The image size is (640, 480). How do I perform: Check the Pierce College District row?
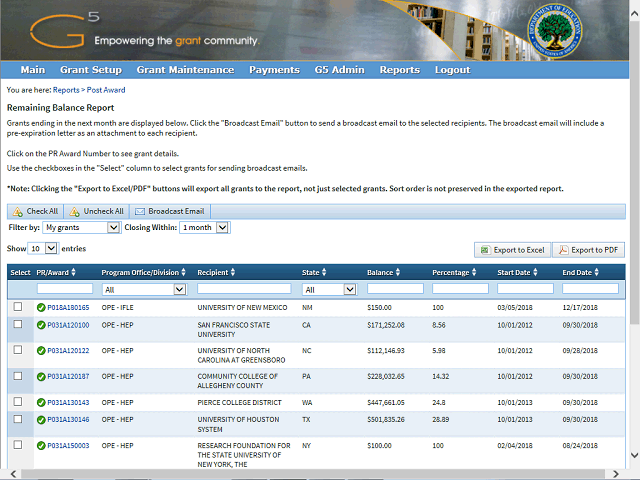pyautogui.click(x=17, y=401)
